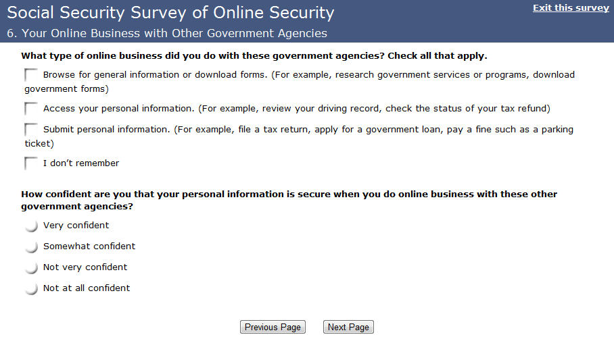Click the 'How confident are you' question text

pos(289,194)
